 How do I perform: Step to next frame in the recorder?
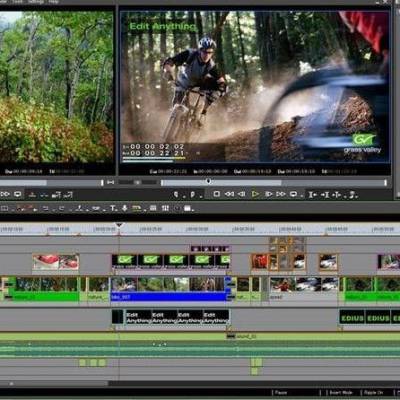click(x=268, y=194)
